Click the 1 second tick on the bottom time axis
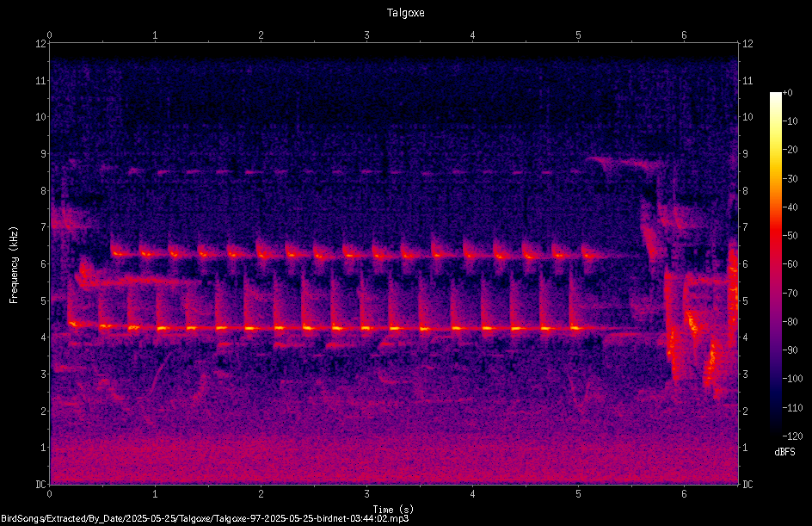The height and width of the screenshot is (526, 812). coord(155,494)
